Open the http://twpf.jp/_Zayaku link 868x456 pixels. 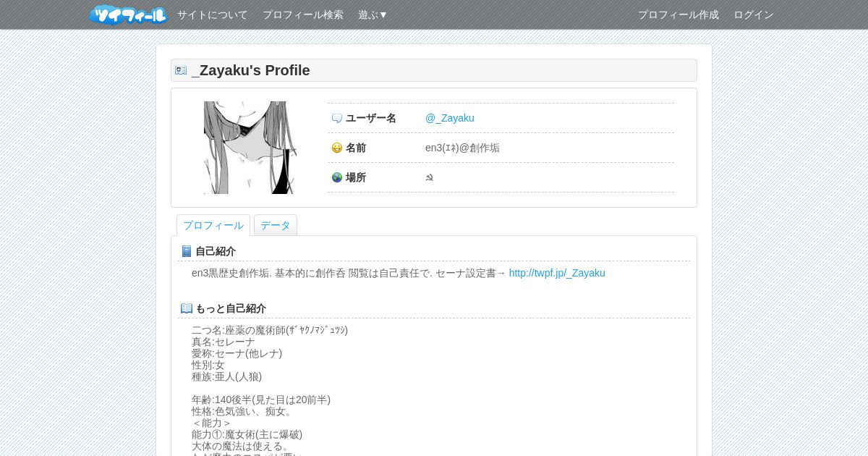pos(557,273)
